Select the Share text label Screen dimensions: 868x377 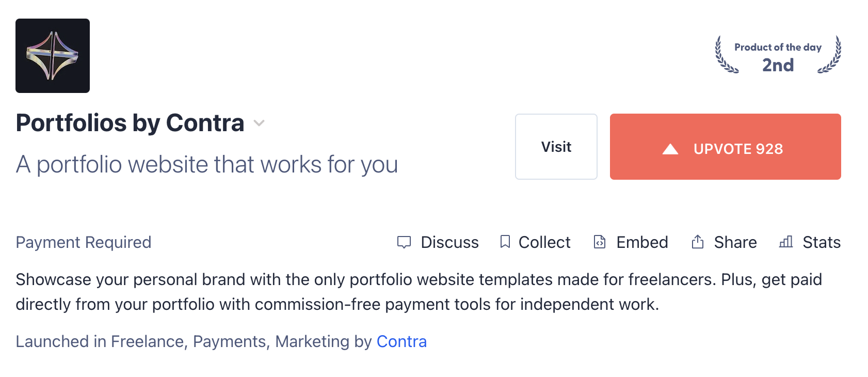(735, 242)
